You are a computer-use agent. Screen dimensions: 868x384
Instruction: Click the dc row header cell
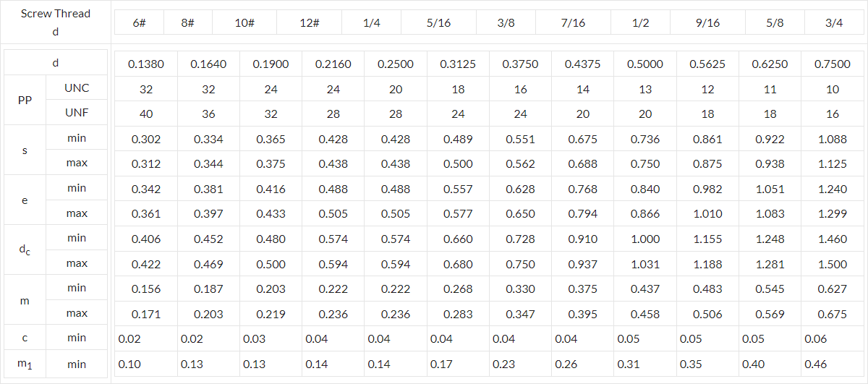pyautogui.click(x=25, y=250)
